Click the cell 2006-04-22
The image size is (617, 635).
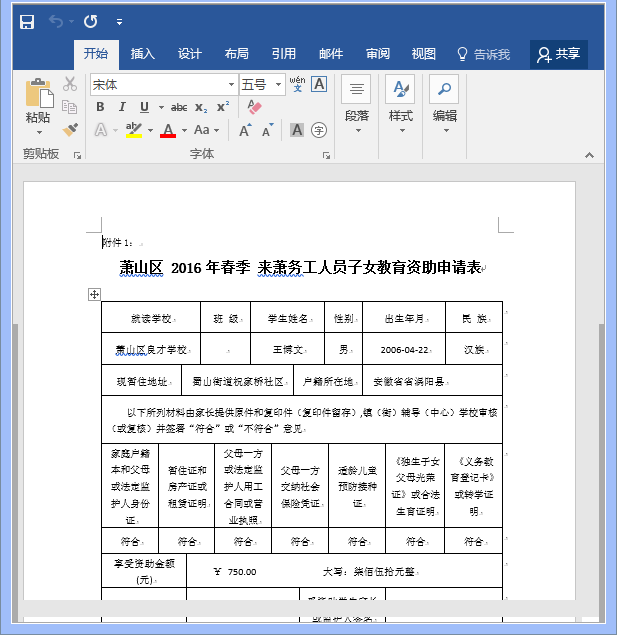point(404,350)
